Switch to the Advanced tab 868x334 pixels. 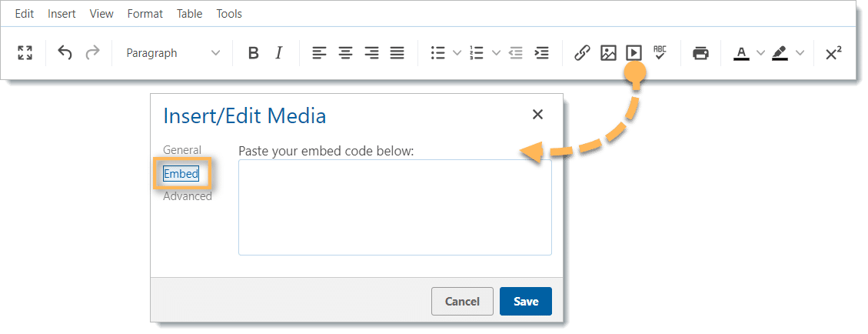tap(187, 196)
